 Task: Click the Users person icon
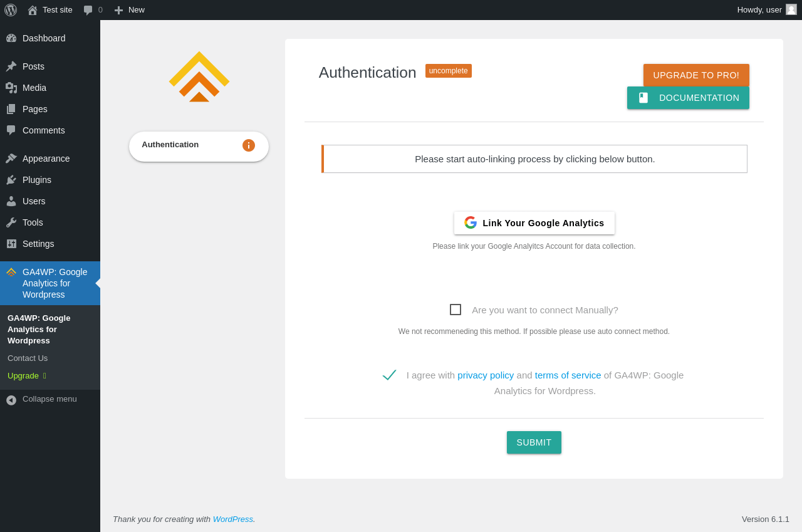(11, 201)
